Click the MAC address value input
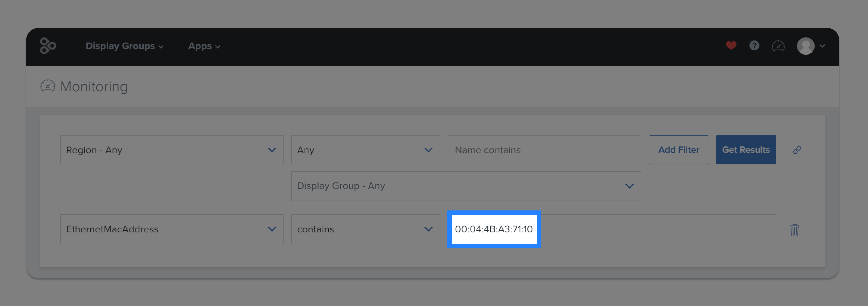868x306 pixels. tap(612, 229)
